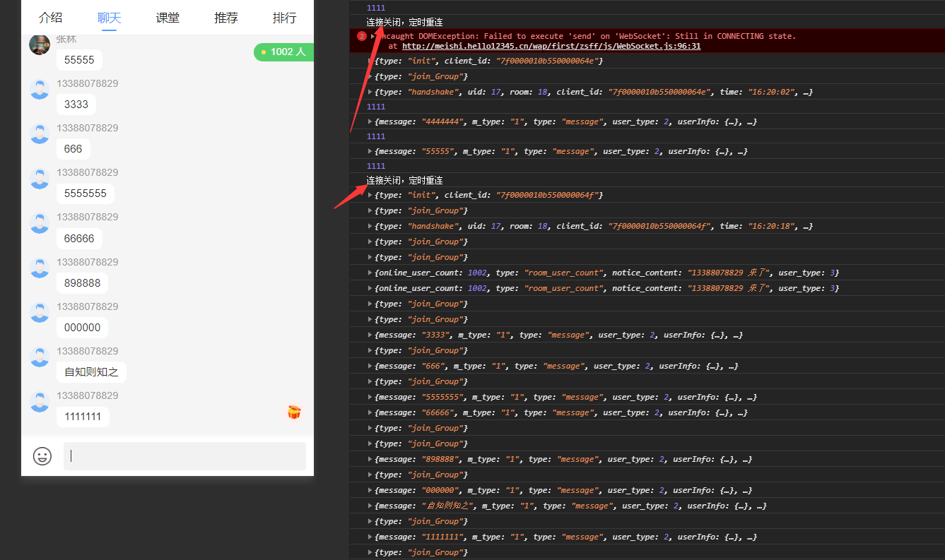Expand the init object with client_id ending 064f
This screenshot has height=560, width=945.
pyautogui.click(x=370, y=195)
